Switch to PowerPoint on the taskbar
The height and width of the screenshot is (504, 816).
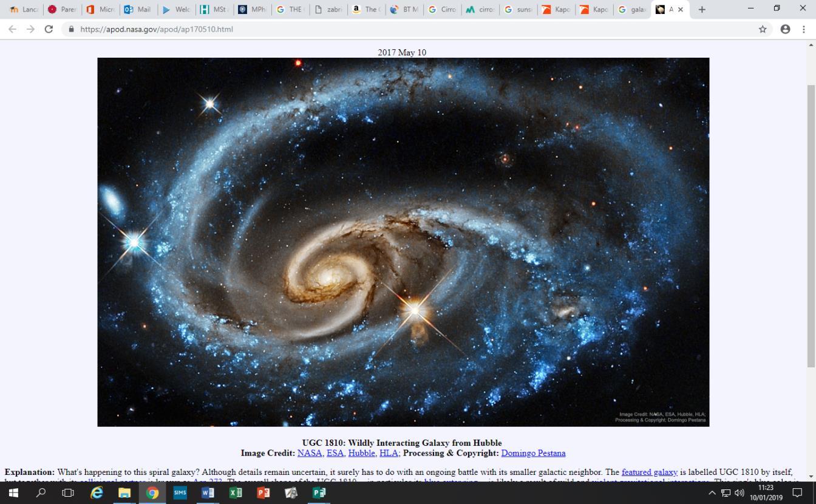(263, 492)
